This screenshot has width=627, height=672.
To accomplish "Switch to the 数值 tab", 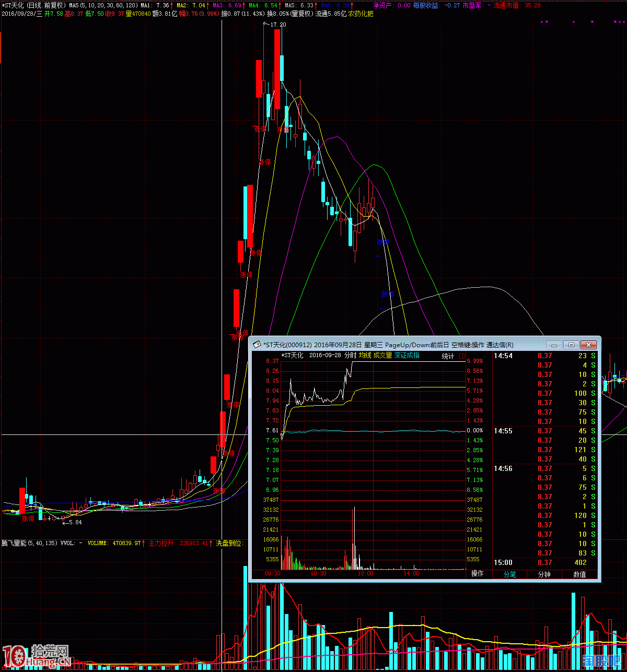I will tap(579, 574).
